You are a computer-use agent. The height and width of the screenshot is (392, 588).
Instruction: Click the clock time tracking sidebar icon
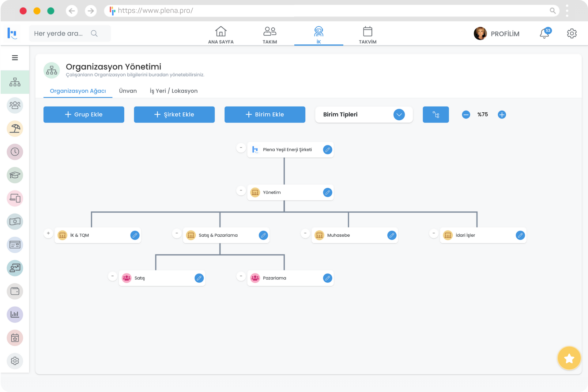(15, 152)
